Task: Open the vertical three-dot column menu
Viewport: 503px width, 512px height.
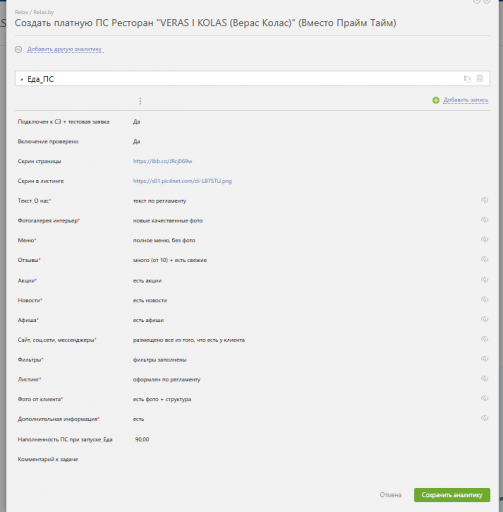Action: pos(140,101)
